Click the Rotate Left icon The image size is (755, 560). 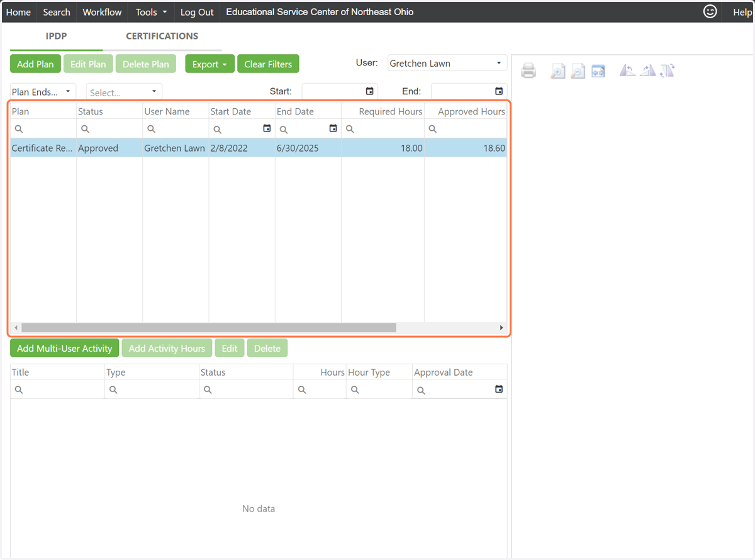[x=627, y=70]
